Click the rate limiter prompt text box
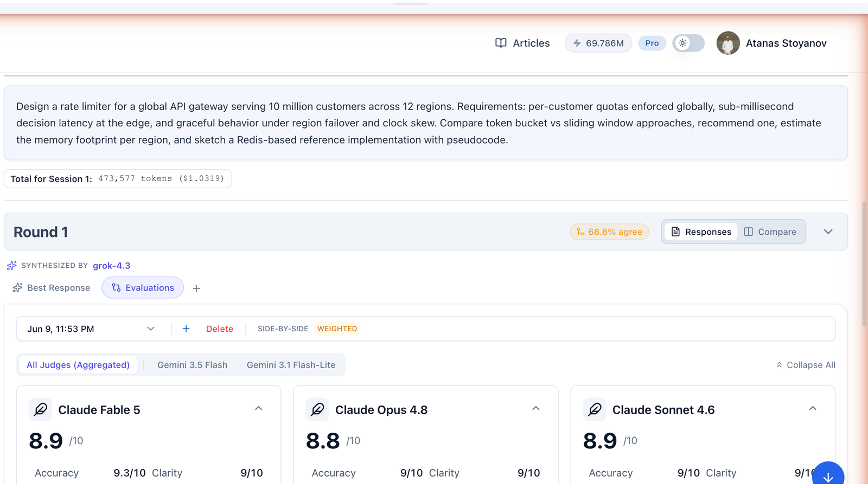This screenshot has height=488, width=868. coord(426,123)
